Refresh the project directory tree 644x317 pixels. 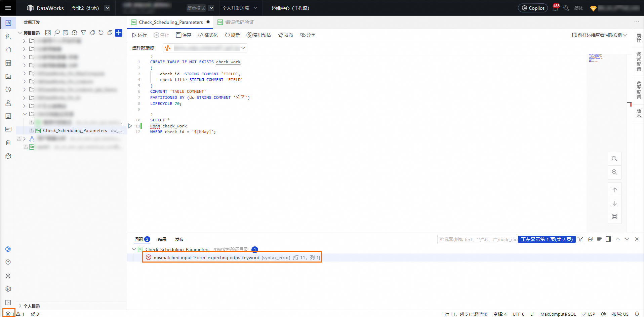pyautogui.click(x=101, y=33)
